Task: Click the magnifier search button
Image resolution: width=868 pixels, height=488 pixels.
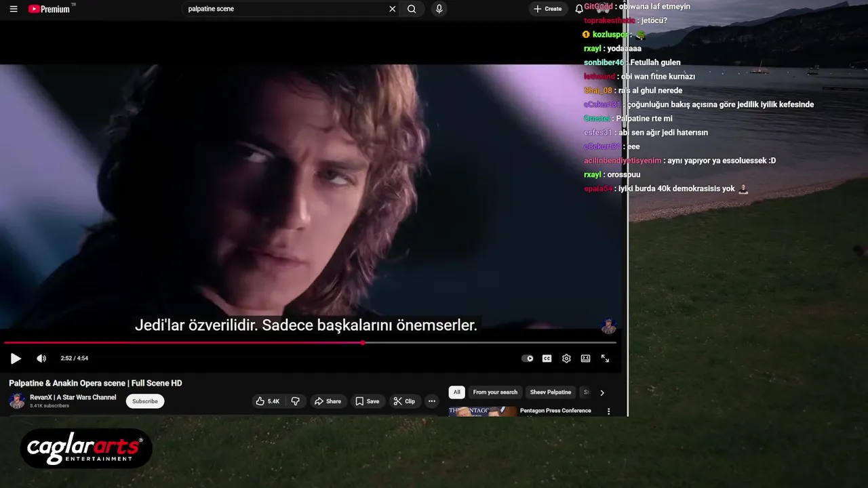Action: tap(412, 9)
